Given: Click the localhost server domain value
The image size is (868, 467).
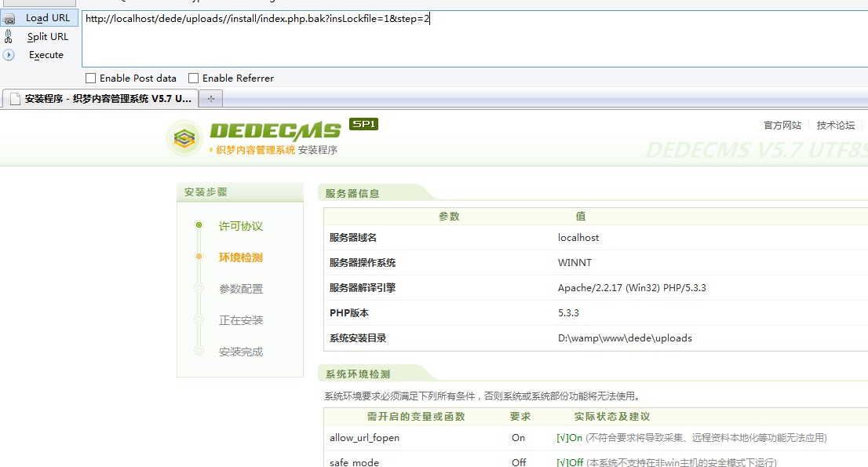Looking at the screenshot, I should tap(578, 237).
